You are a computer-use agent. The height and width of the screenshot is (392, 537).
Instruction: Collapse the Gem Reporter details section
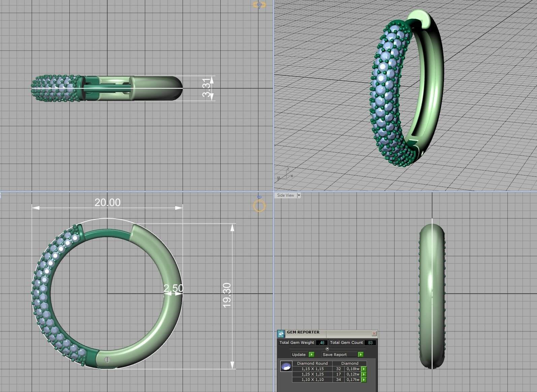point(327,349)
